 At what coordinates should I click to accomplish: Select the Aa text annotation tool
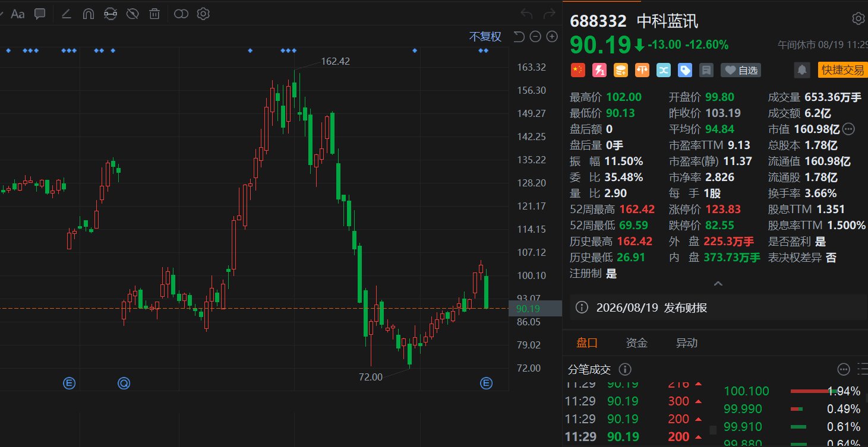(18, 14)
